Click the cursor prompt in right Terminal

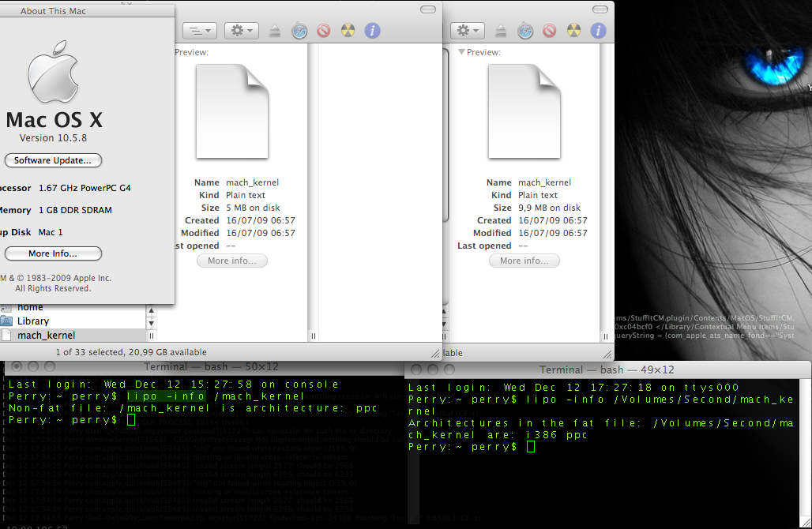531,447
